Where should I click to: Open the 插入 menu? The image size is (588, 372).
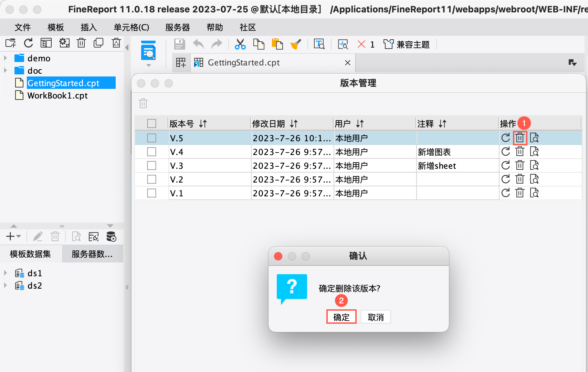89,27
